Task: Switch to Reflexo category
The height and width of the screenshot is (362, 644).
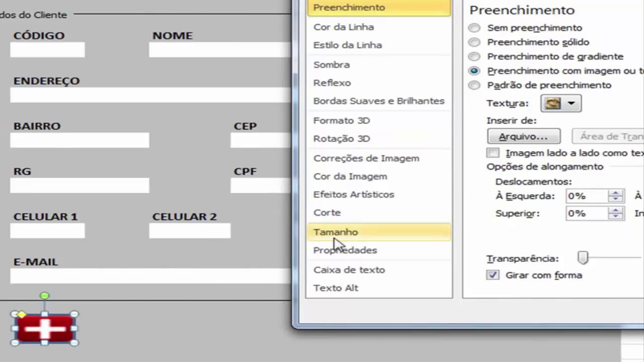Action: pyautogui.click(x=379, y=83)
